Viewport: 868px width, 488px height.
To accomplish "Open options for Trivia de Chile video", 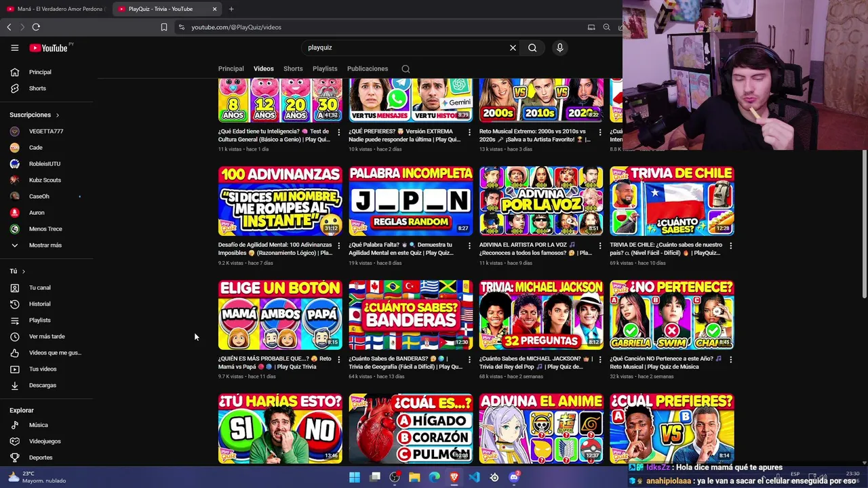I will tap(730, 246).
